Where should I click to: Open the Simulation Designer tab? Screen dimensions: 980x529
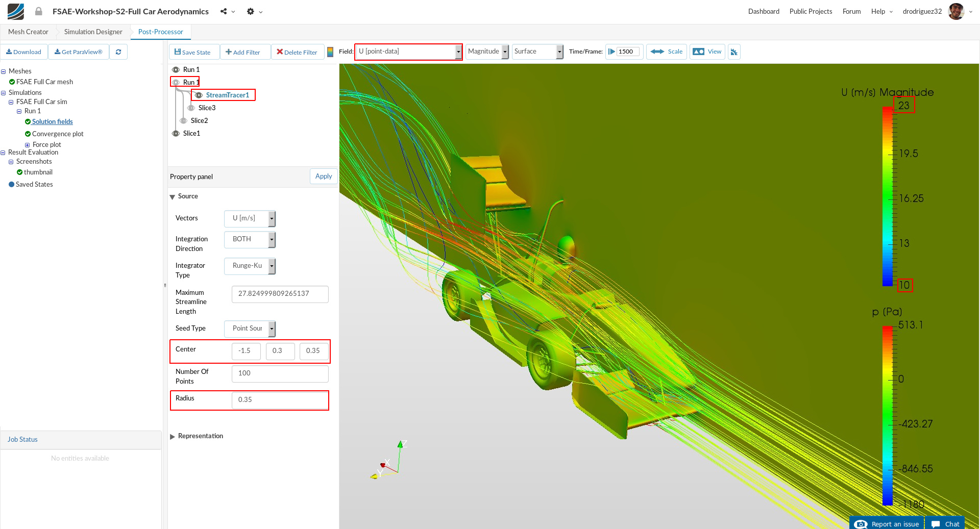pos(93,32)
